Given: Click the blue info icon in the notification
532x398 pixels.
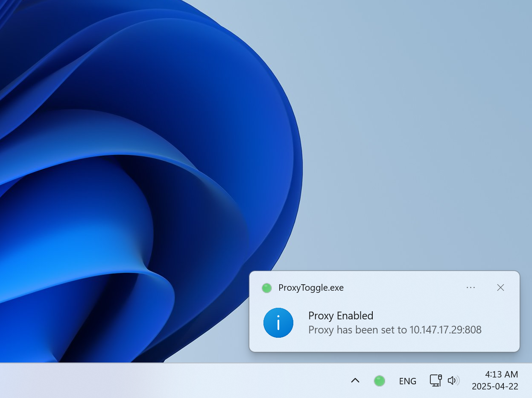Looking at the screenshot, I should [x=278, y=323].
